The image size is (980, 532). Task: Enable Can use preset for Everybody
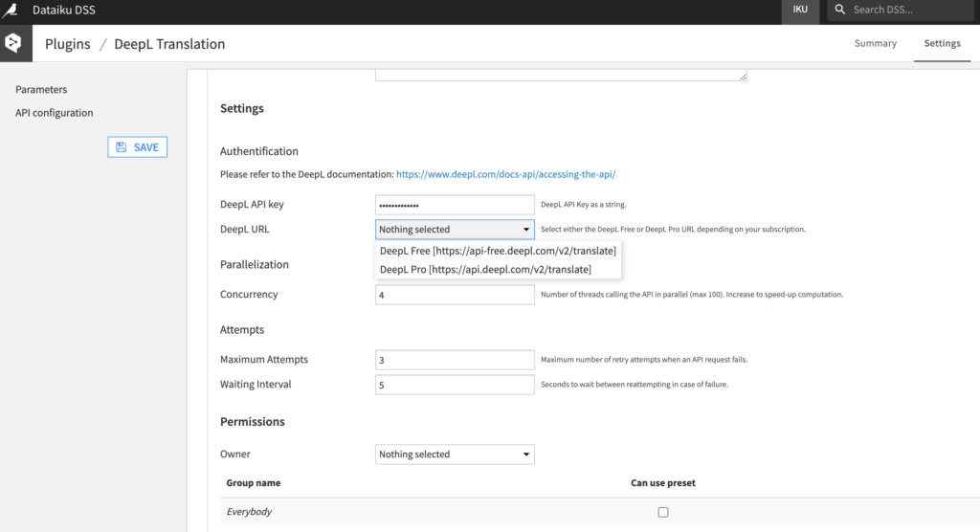pos(663,512)
